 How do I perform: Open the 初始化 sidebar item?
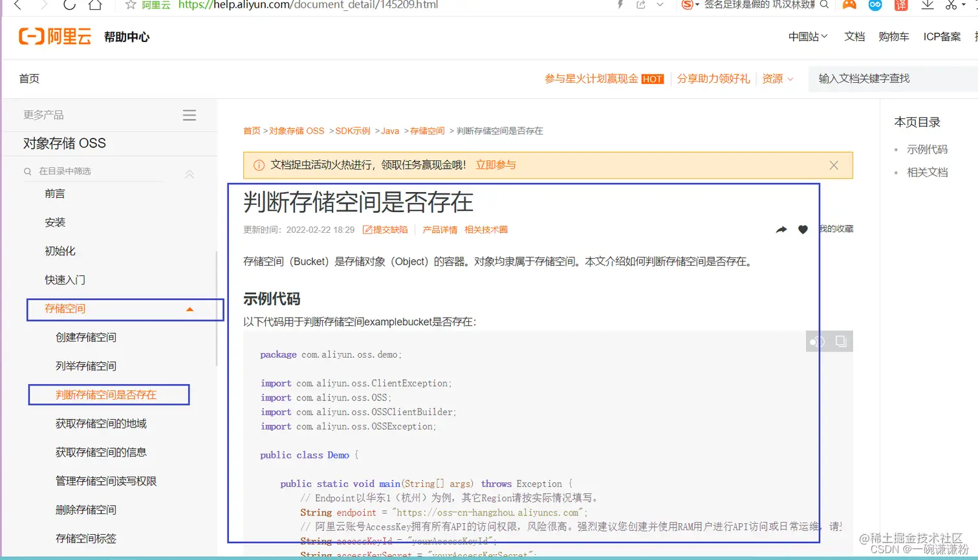(60, 251)
